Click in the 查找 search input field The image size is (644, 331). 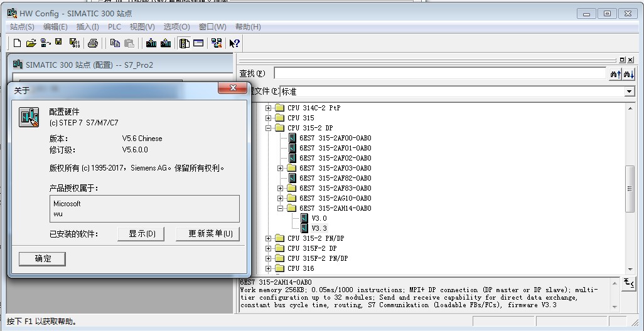pos(439,74)
